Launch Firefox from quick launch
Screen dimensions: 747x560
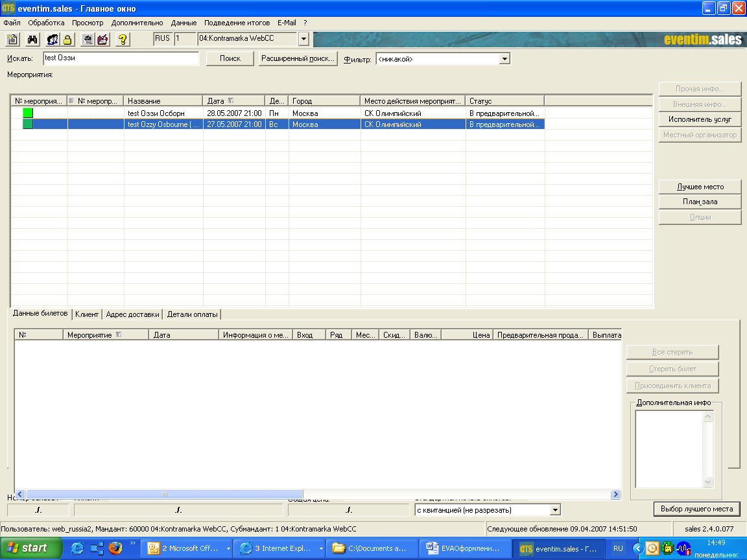(115, 548)
